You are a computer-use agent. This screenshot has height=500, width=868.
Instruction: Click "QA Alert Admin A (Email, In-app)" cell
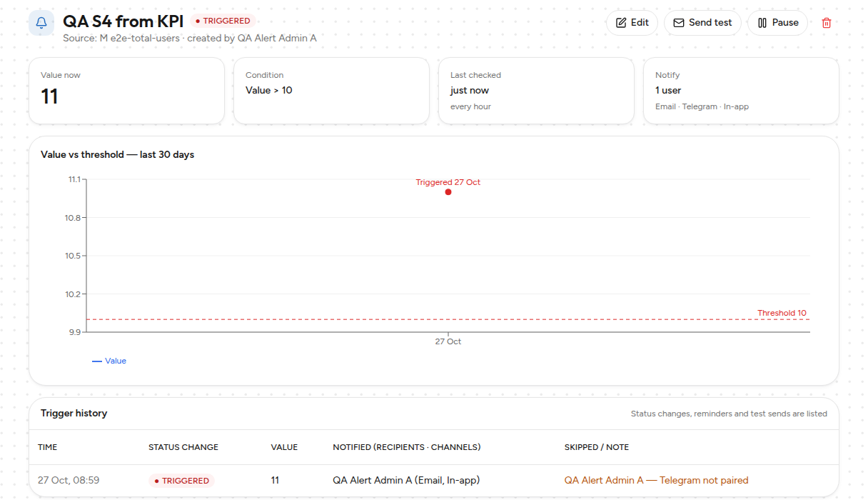405,480
